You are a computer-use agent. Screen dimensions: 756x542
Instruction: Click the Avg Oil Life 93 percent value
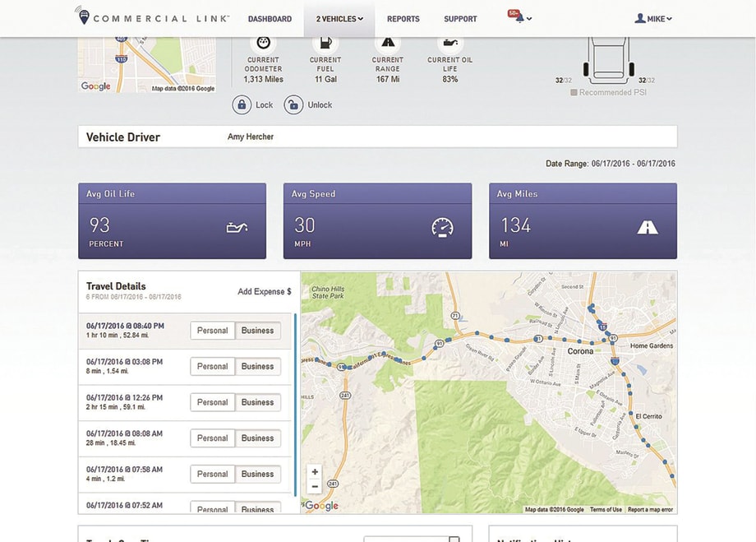coord(99,225)
